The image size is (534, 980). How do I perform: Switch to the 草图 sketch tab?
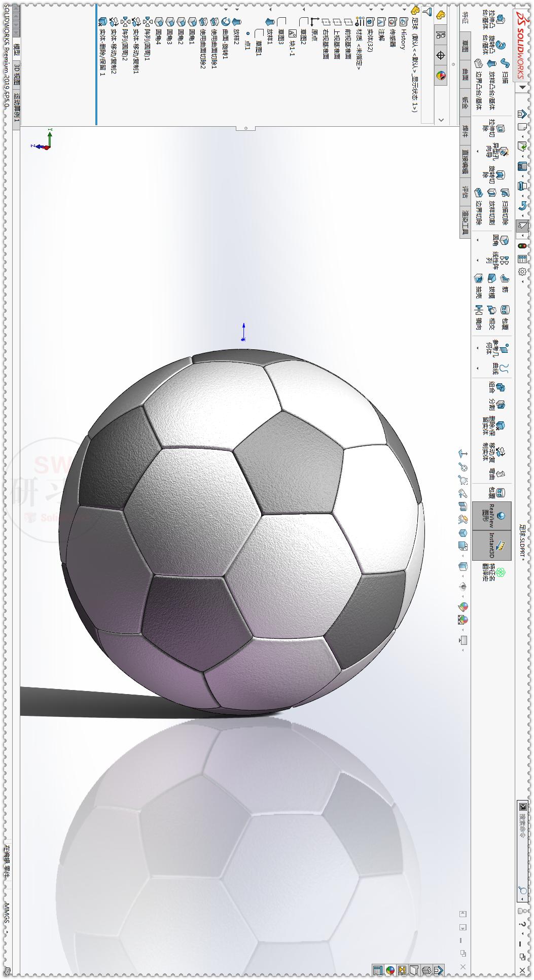coord(465,46)
